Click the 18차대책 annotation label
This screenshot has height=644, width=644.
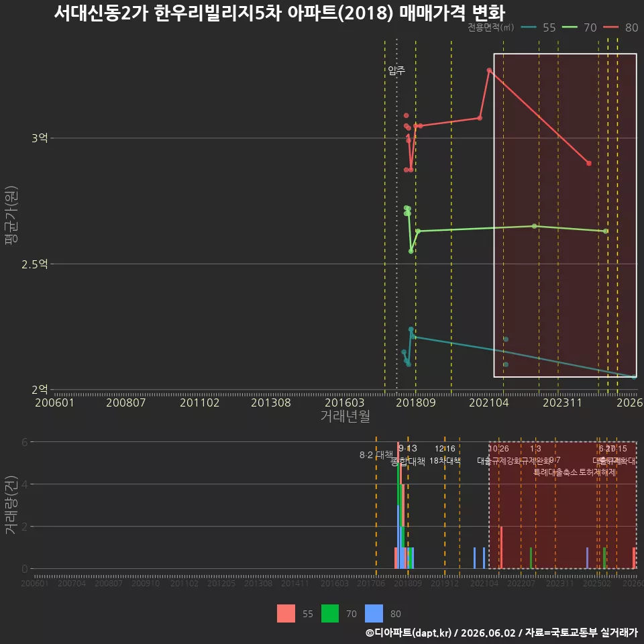pos(445,461)
